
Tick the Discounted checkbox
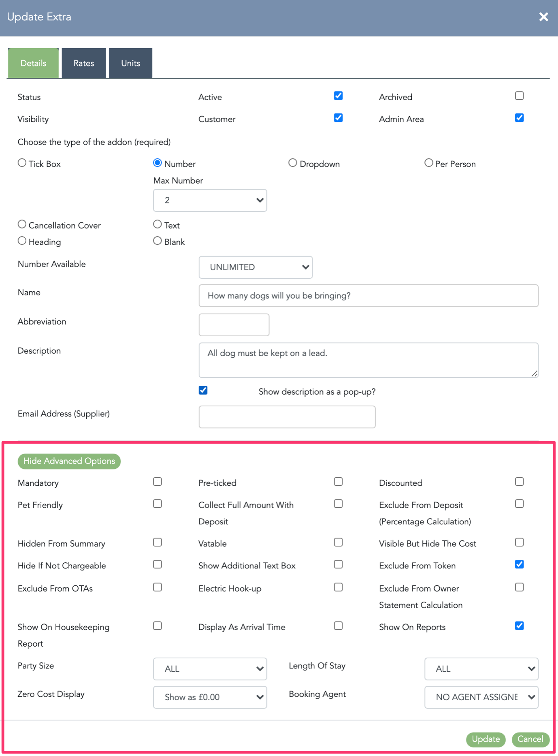(x=519, y=482)
